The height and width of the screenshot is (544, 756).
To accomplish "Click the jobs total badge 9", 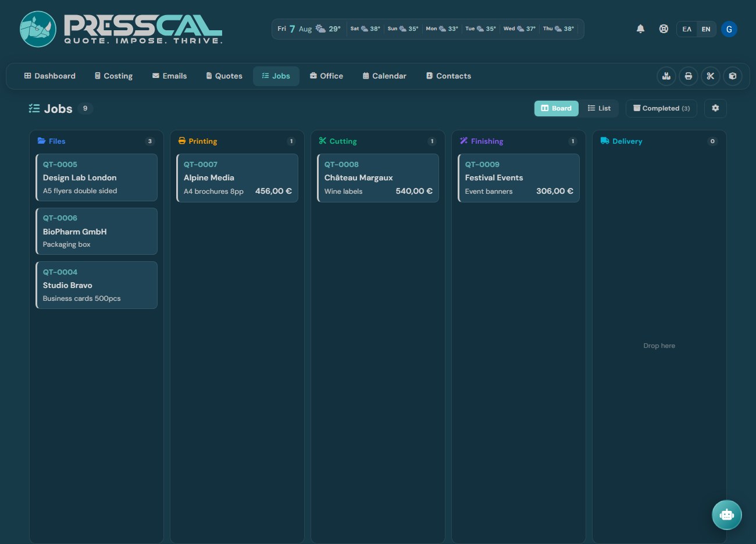I will [x=85, y=108].
